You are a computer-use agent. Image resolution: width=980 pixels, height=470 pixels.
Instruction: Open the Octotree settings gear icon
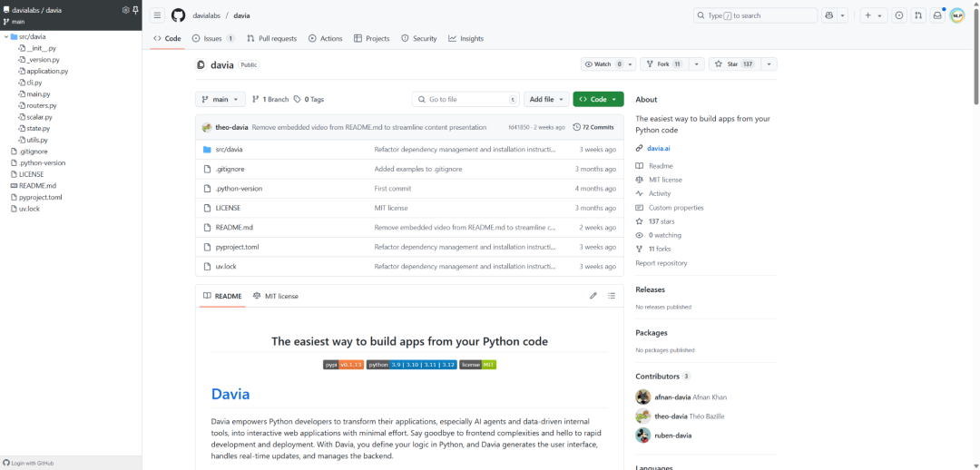coord(125,10)
